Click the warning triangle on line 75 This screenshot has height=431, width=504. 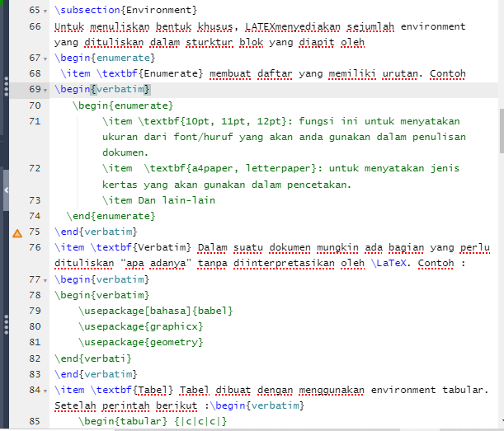[x=17, y=233]
